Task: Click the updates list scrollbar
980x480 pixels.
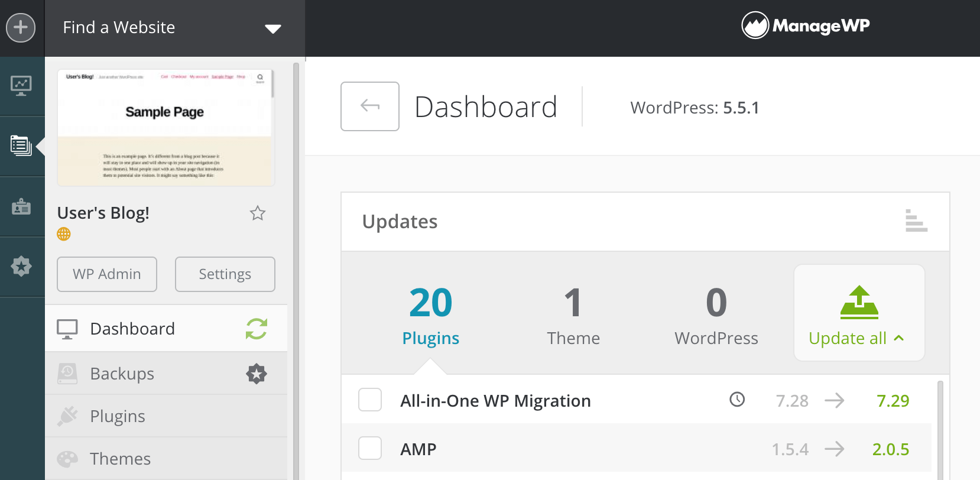Action: (940, 430)
